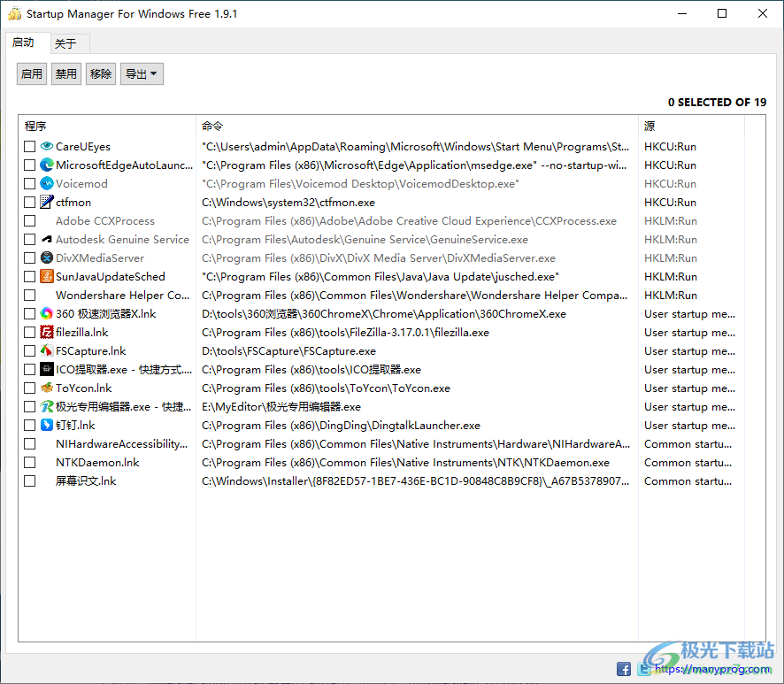Click the 360 browser colorful icon

click(x=47, y=313)
